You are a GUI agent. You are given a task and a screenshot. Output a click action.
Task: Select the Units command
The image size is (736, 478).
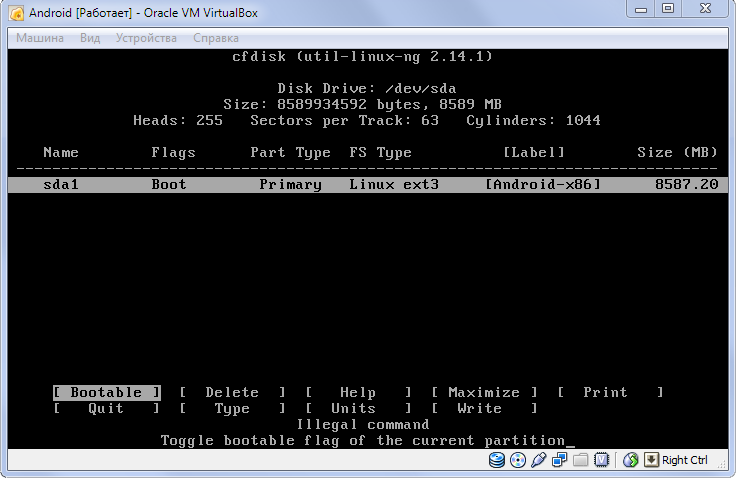[x=358, y=409]
